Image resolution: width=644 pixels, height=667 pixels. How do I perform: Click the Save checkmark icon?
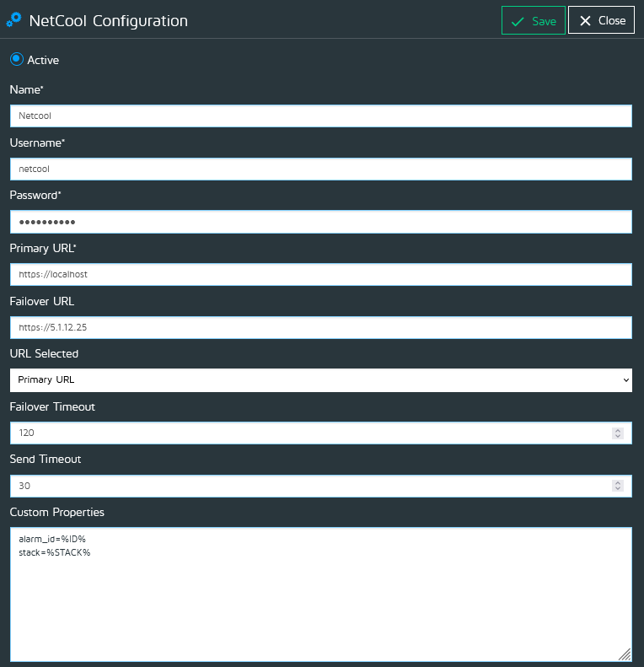click(518, 21)
